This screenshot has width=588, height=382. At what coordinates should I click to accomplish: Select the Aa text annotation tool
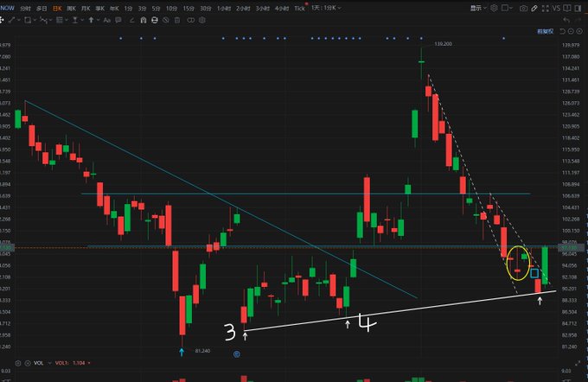click(x=107, y=20)
